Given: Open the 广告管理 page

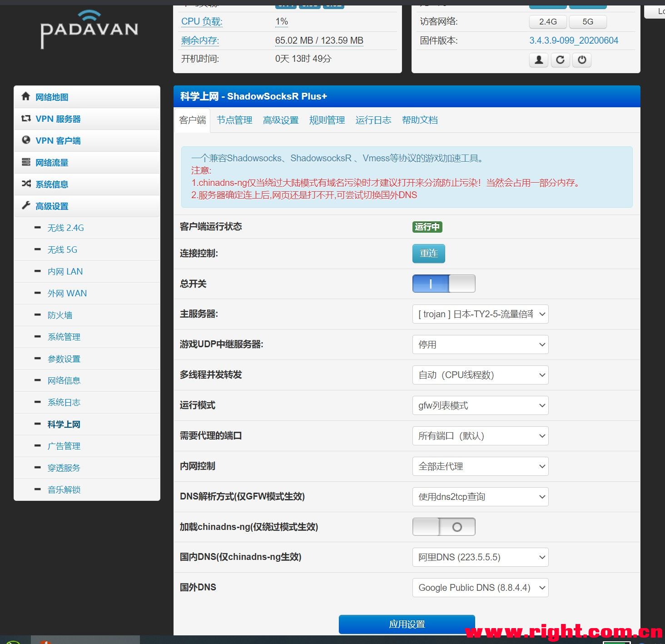Looking at the screenshot, I should [87, 446].
